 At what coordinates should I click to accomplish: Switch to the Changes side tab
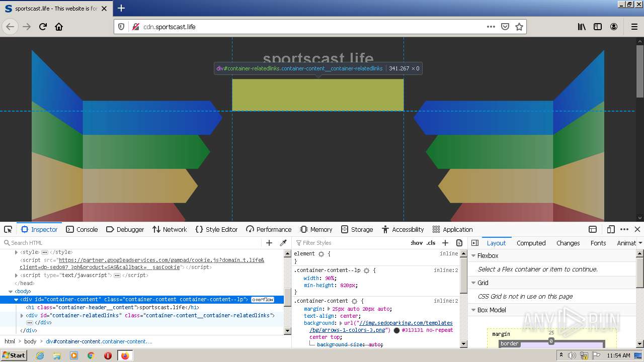click(568, 243)
